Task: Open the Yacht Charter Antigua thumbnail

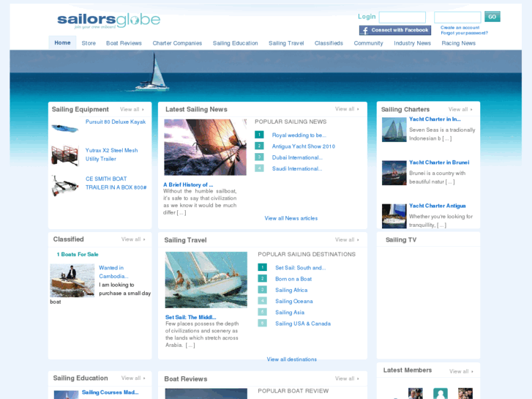Action: 394,216
